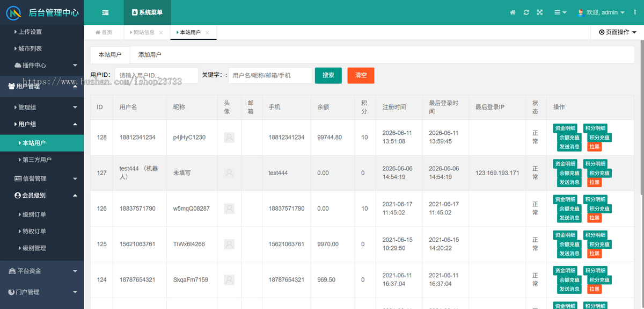Open 城市列表 in the sidebar
The height and width of the screenshot is (309, 644).
pos(42,48)
